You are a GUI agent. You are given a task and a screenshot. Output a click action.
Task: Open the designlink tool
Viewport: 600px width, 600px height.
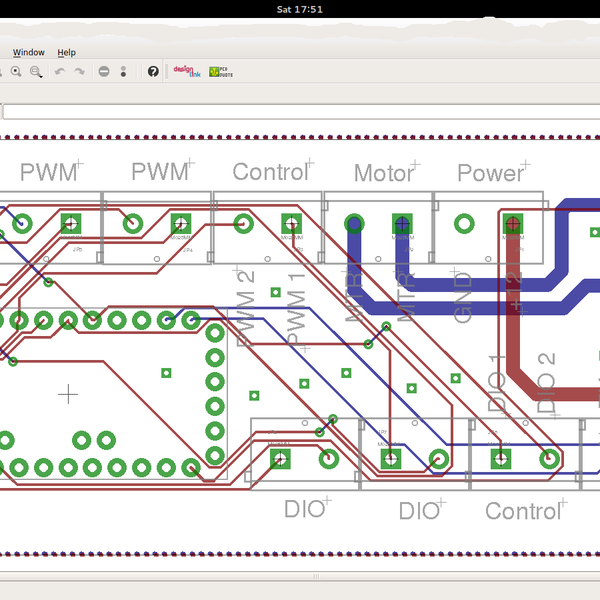tap(187, 72)
